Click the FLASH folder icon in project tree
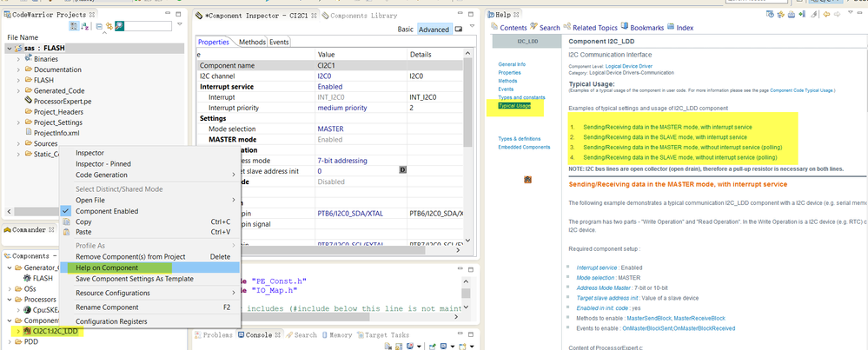 (28, 80)
